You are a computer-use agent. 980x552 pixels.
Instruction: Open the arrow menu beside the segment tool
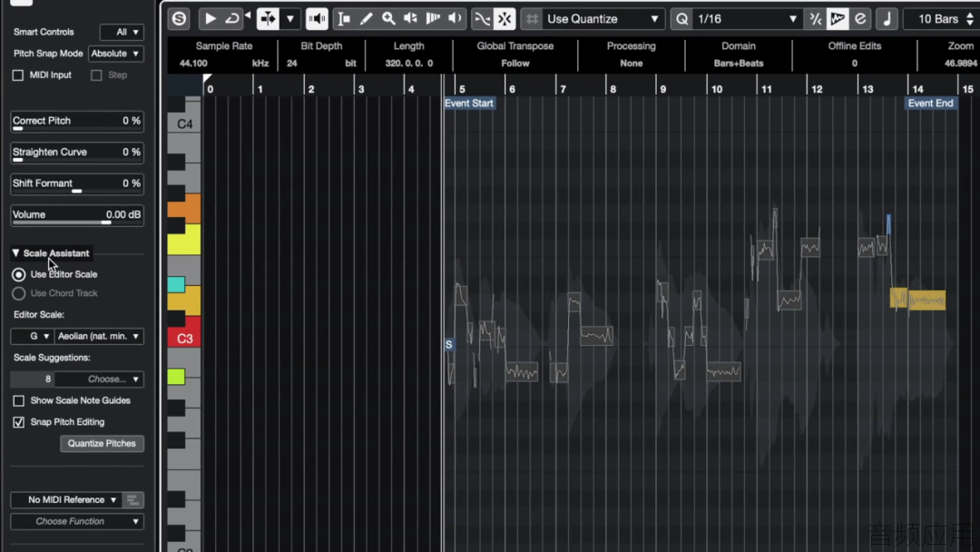click(x=290, y=19)
